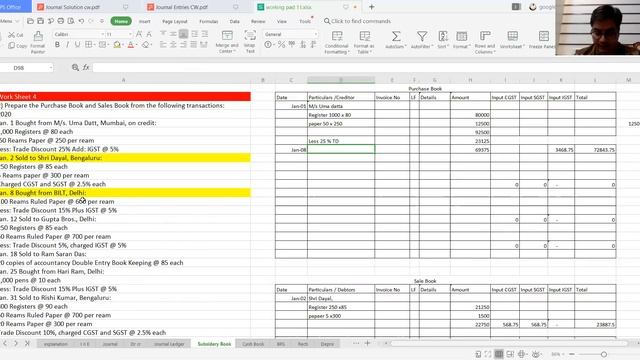640x360 pixels.
Task: Click the fx insert function icon
Action: [86, 68]
